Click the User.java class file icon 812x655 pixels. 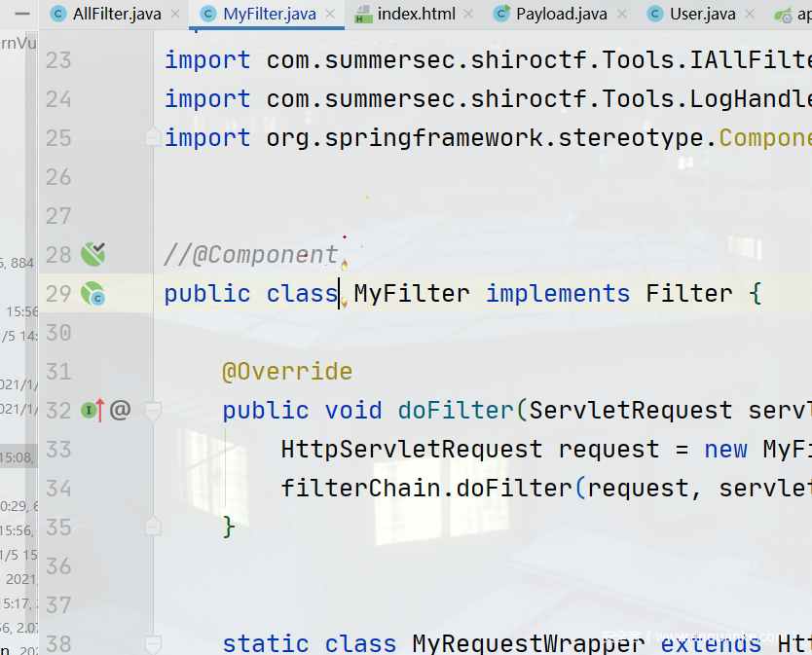click(655, 14)
